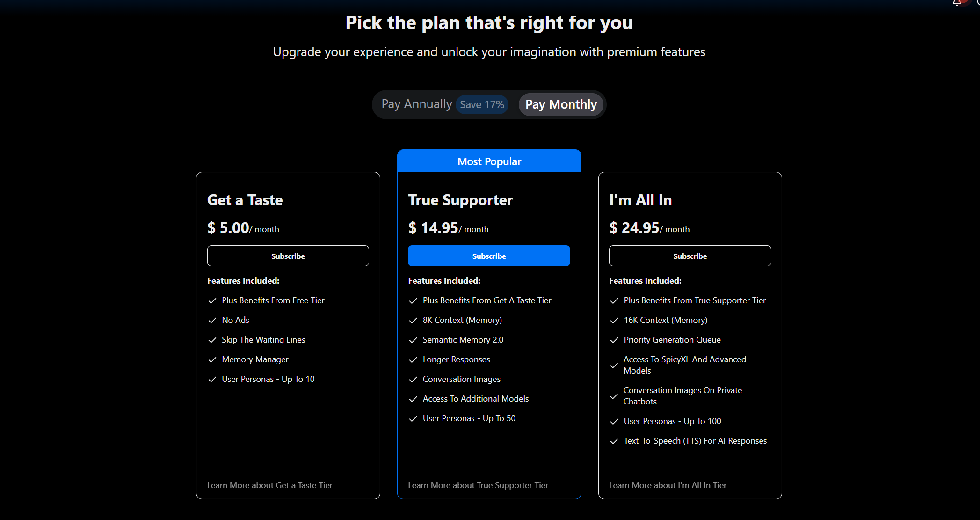Switch billing to Pay Annually
This screenshot has width=980, height=520.
coord(417,104)
